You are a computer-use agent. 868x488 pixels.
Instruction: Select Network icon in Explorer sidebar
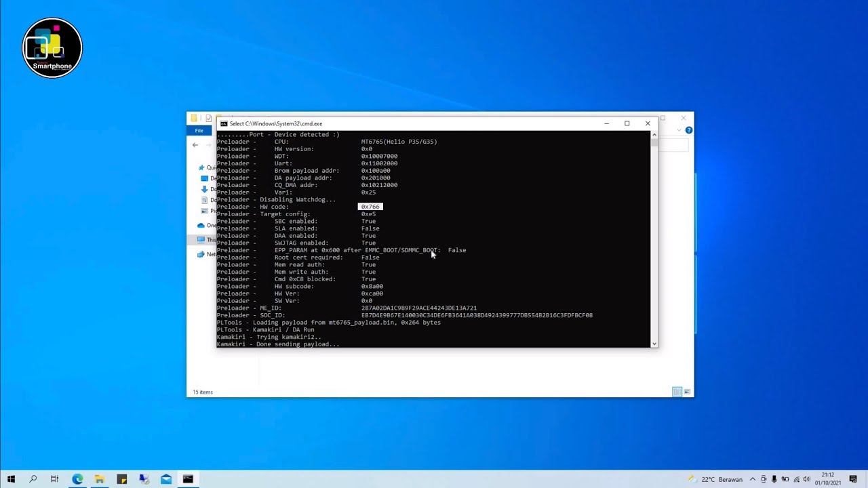click(201, 254)
